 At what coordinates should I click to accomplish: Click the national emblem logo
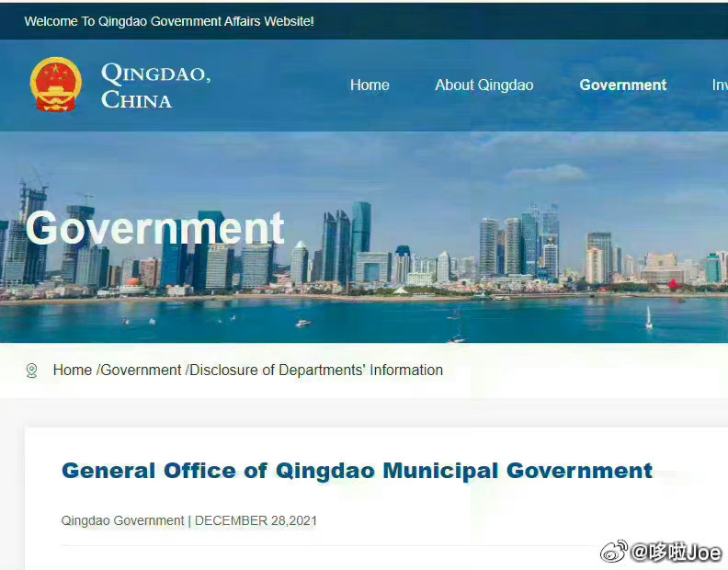[x=56, y=84]
